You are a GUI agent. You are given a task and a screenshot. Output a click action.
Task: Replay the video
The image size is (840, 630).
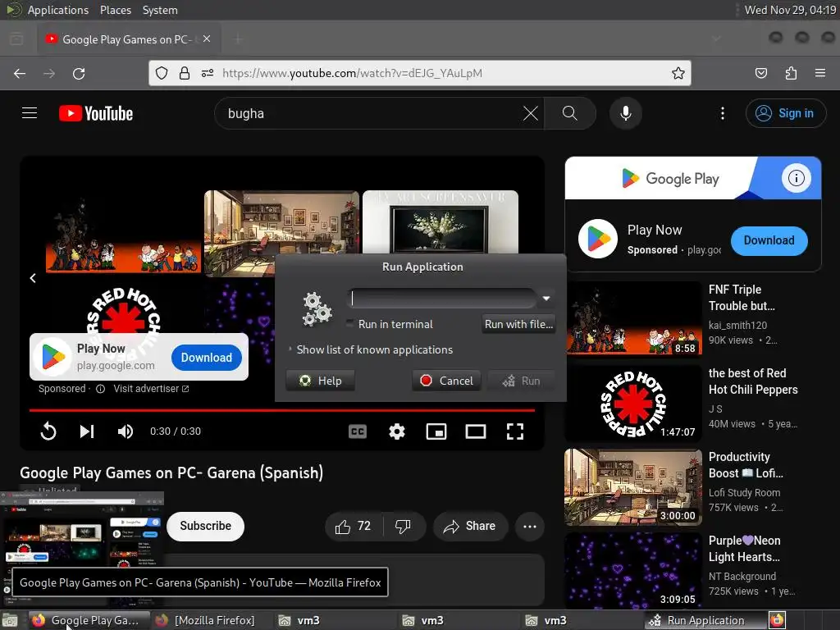48,431
